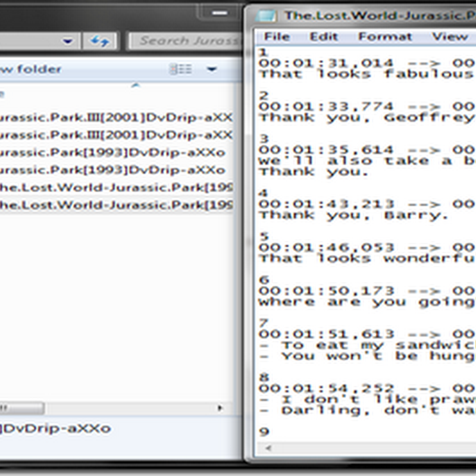Click subtitle index number 9 in Notepad
Viewport: 476px width, 476px height.
(x=264, y=432)
